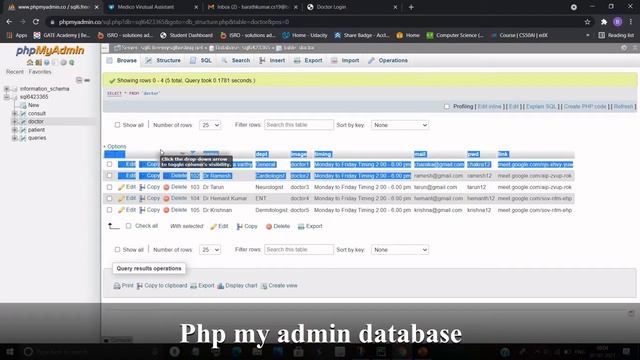The height and width of the screenshot is (360, 640).
Task: Open lower Sort by key dropdown
Action: coord(400,249)
